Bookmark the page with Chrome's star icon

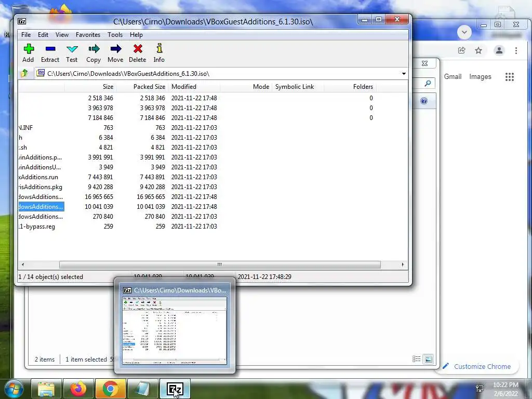(478, 50)
